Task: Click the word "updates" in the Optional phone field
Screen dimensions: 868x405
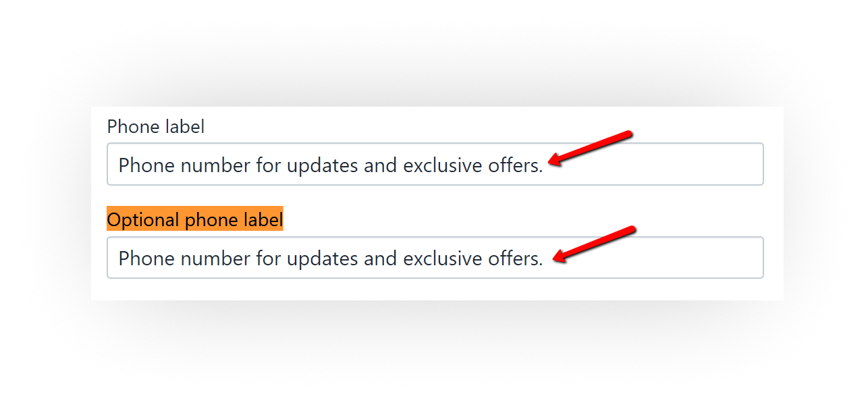Action: pyautogui.click(x=323, y=258)
